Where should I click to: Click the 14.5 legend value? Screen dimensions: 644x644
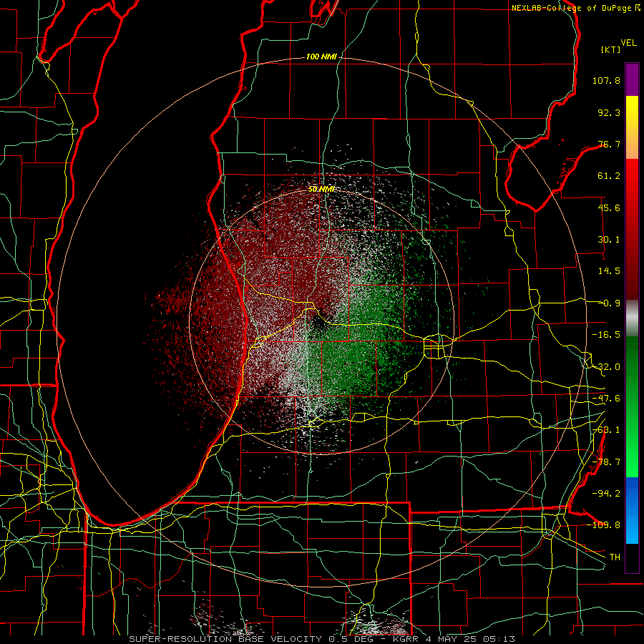click(x=609, y=271)
